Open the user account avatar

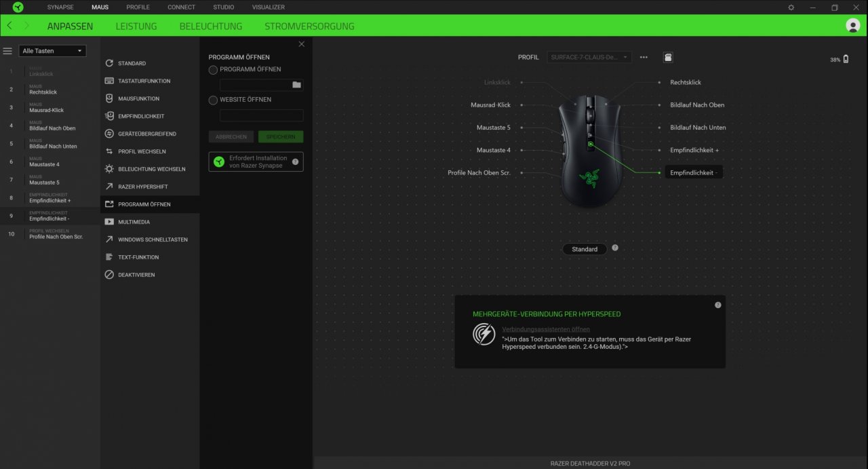pos(853,25)
